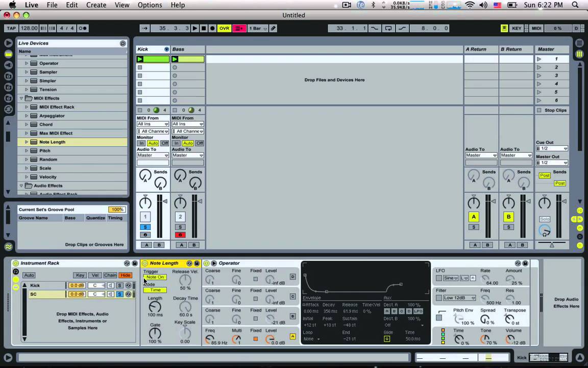Open the Low 12dB filter type dropdown
The image size is (588, 368).
click(459, 298)
